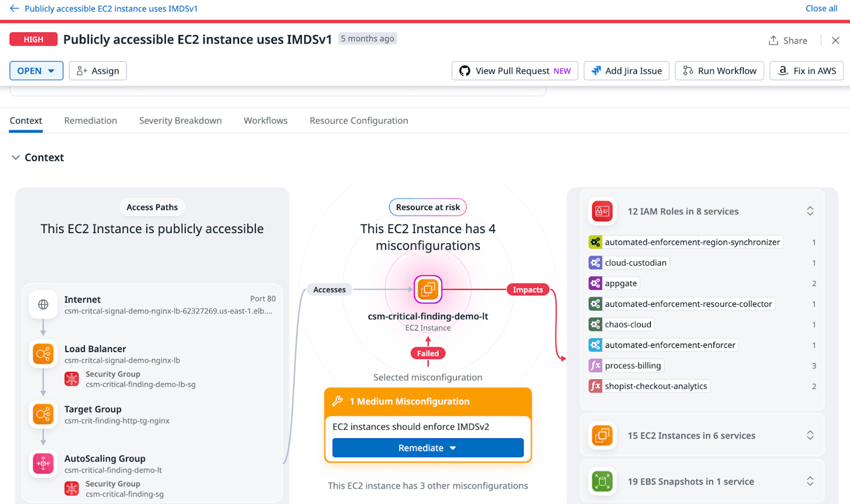Collapse the 12 IAM Roles list
The width and height of the screenshot is (850, 504).
(x=810, y=211)
